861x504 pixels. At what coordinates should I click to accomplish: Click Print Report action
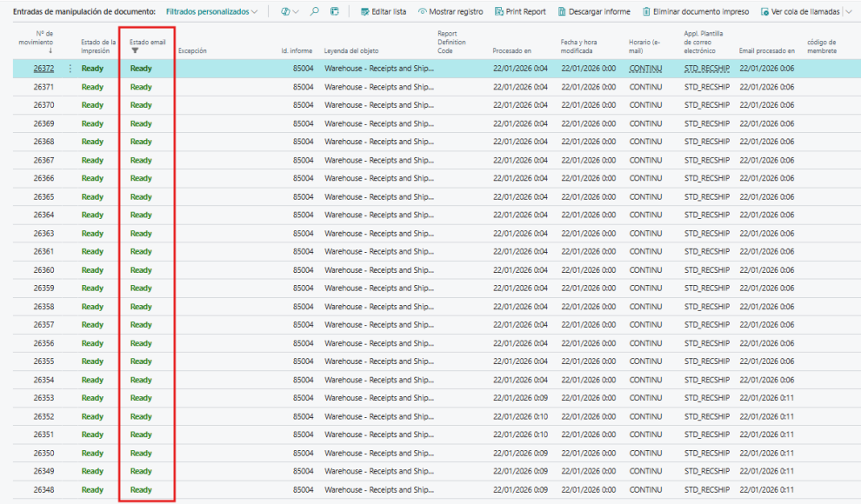click(x=520, y=11)
